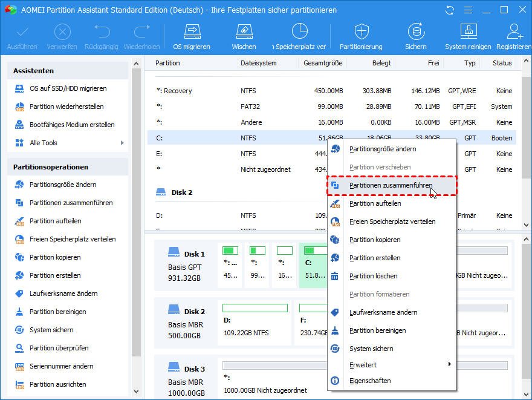Click the Registrieren user icon
Image resolution: width=532 pixels, height=400 pixels.
pyautogui.click(x=514, y=32)
